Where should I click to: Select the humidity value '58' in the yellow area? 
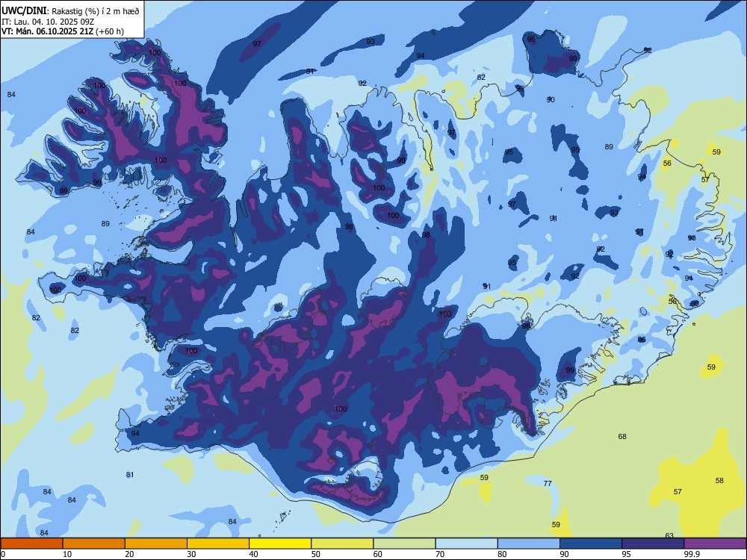[719, 480]
